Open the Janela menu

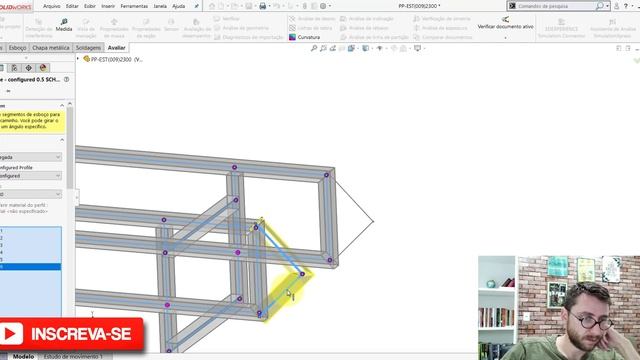click(160, 6)
